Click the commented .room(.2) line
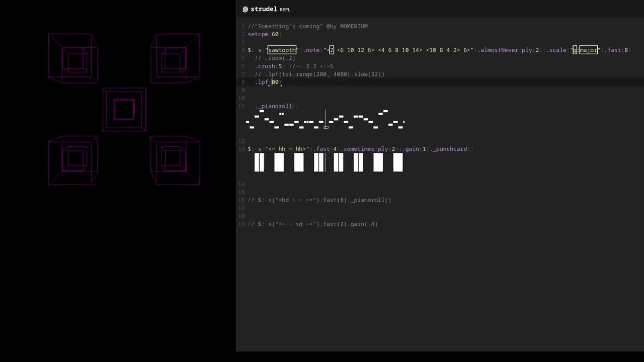 tap(275, 58)
